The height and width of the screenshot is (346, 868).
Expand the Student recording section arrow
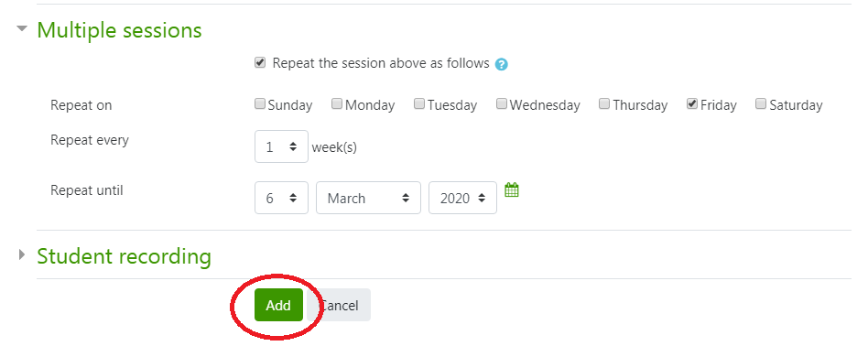(22, 254)
